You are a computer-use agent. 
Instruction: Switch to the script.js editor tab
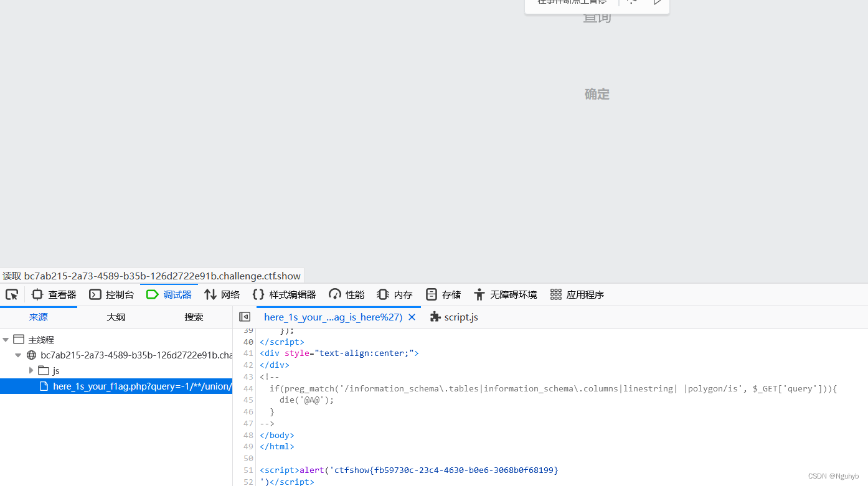[x=454, y=317]
